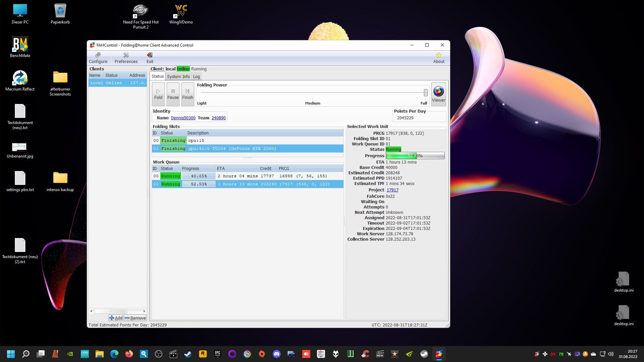Viewport: 644px width, 362px height.
Task: Switch to the Status tab
Action: coord(158,76)
